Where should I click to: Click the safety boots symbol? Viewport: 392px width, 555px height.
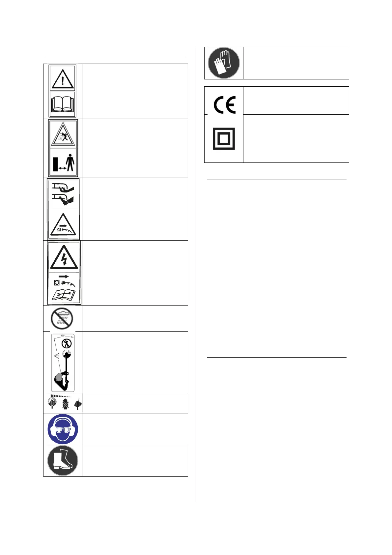click(63, 461)
